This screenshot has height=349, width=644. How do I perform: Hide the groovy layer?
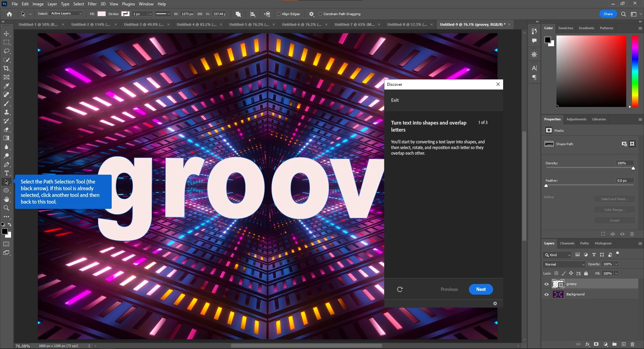(x=546, y=284)
